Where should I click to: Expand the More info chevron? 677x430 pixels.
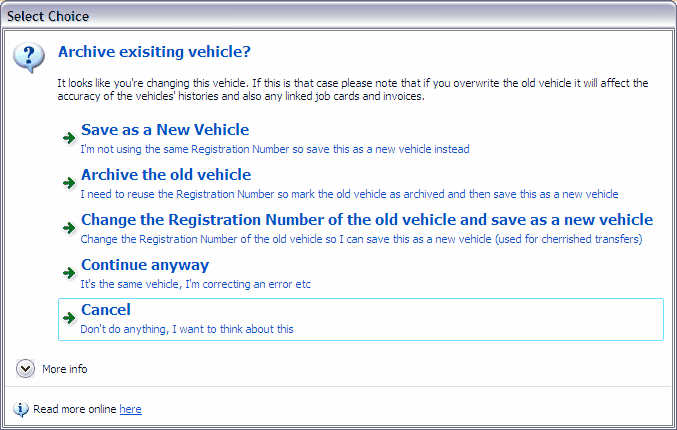coord(25,369)
